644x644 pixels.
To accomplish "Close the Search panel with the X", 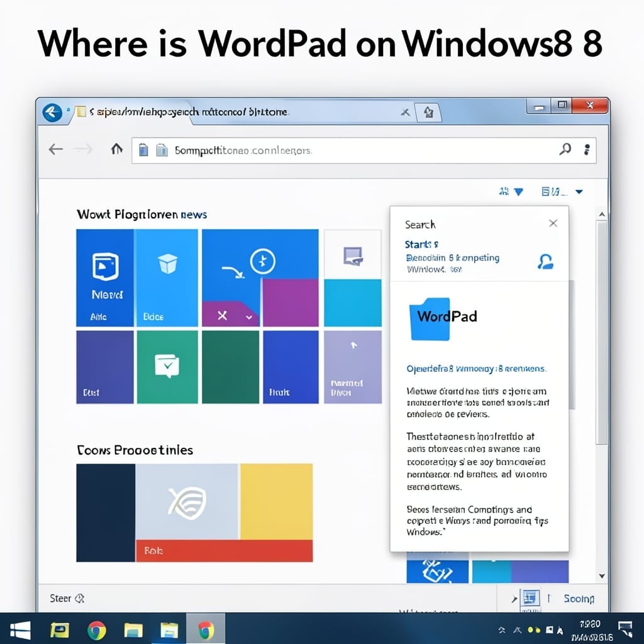I will coord(553,223).
